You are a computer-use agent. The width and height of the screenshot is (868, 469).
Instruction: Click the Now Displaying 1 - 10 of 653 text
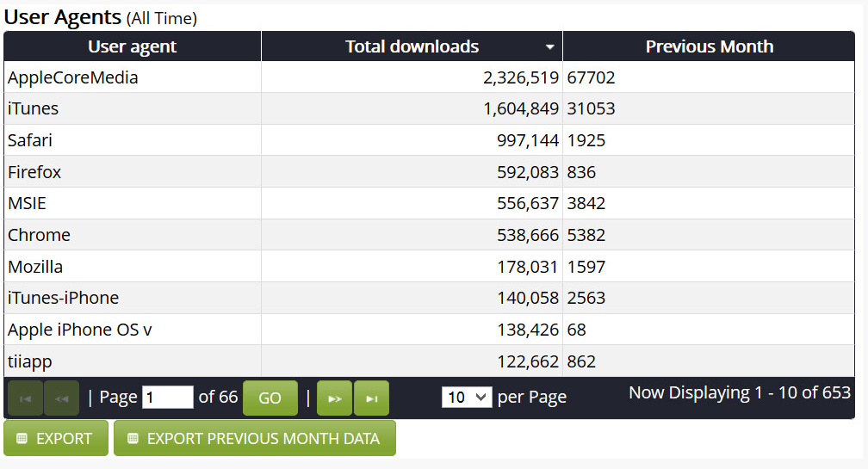tap(740, 392)
